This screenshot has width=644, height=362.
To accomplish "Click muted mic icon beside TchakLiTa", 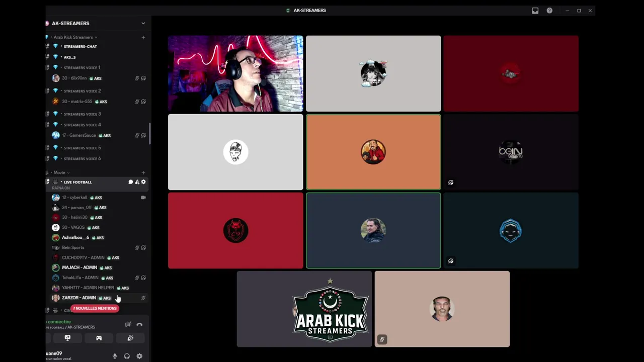I will tap(137, 278).
